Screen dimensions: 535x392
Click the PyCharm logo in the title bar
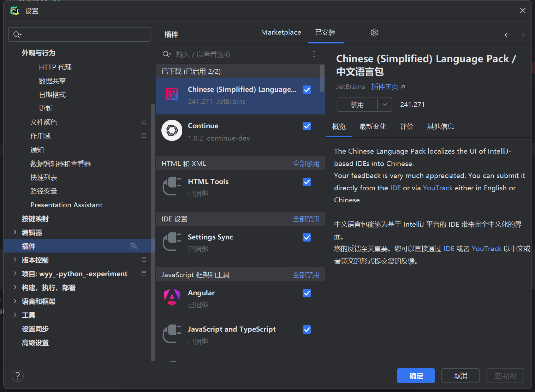[x=14, y=11]
